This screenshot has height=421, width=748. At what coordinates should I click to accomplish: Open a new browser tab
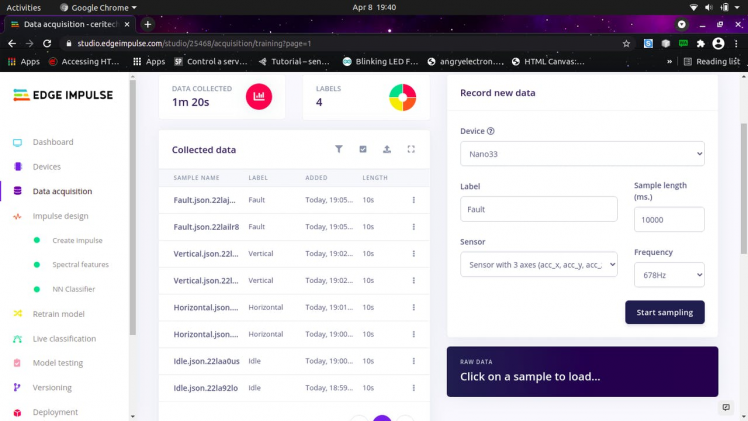tap(147, 24)
